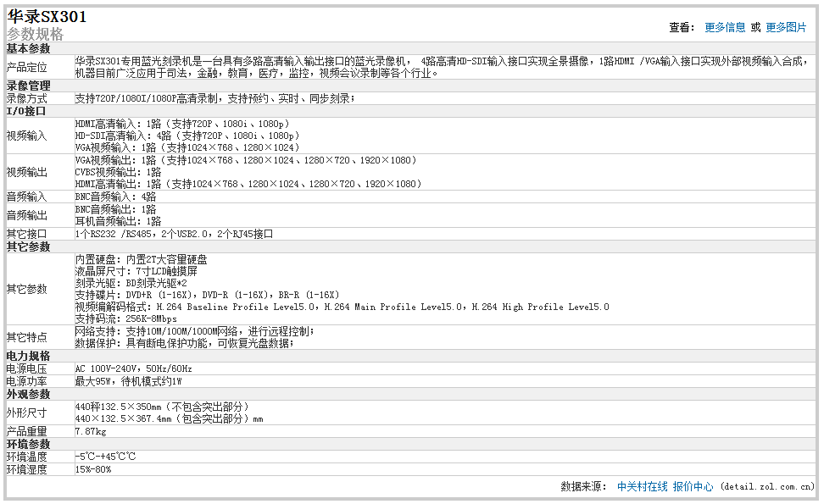Viewport: 824px width, 504px height.
Task: Click the 内置2T大容量硬盘 line
Action: [x=142, y=259]
